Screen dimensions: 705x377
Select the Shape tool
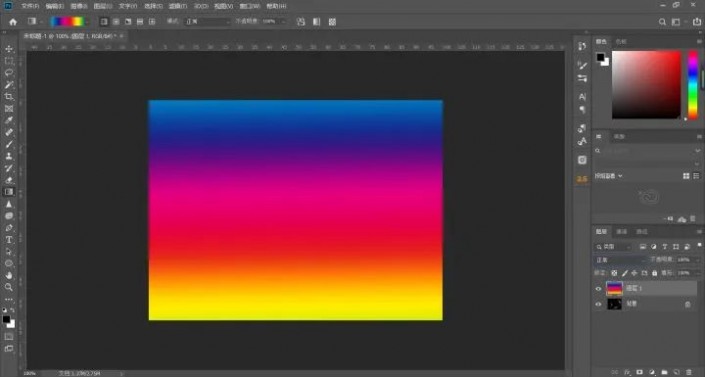point(9,263)
